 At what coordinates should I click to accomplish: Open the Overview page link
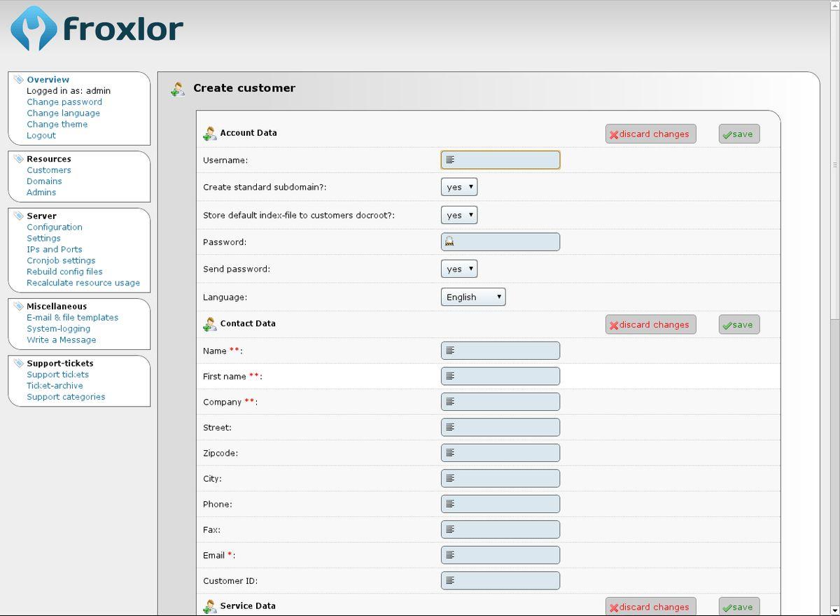[48, 80]
